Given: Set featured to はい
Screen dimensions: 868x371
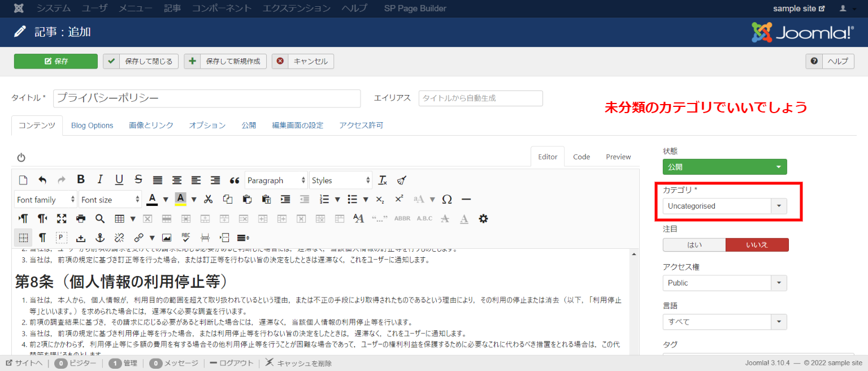Looking at the screenshot, I should click(694, 245).
